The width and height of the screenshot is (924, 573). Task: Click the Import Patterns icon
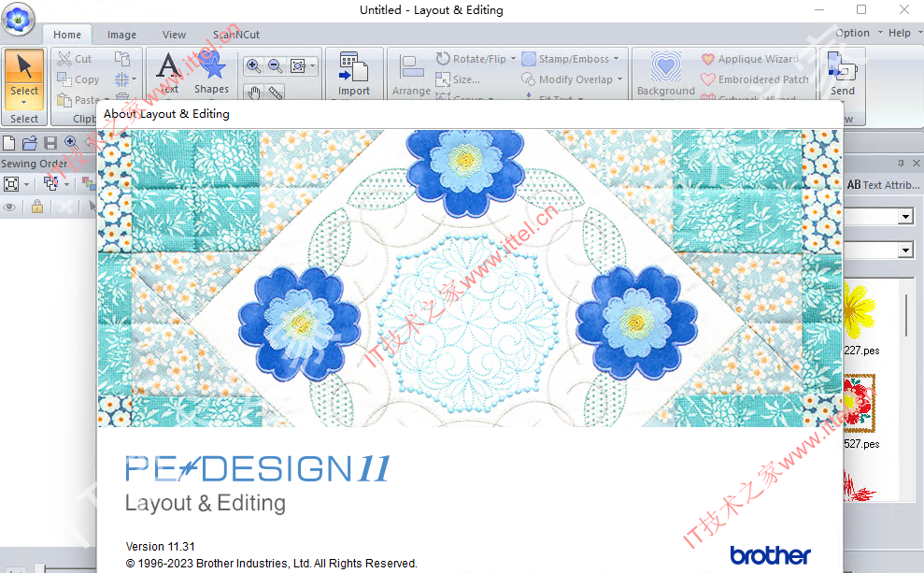[353, 66]
